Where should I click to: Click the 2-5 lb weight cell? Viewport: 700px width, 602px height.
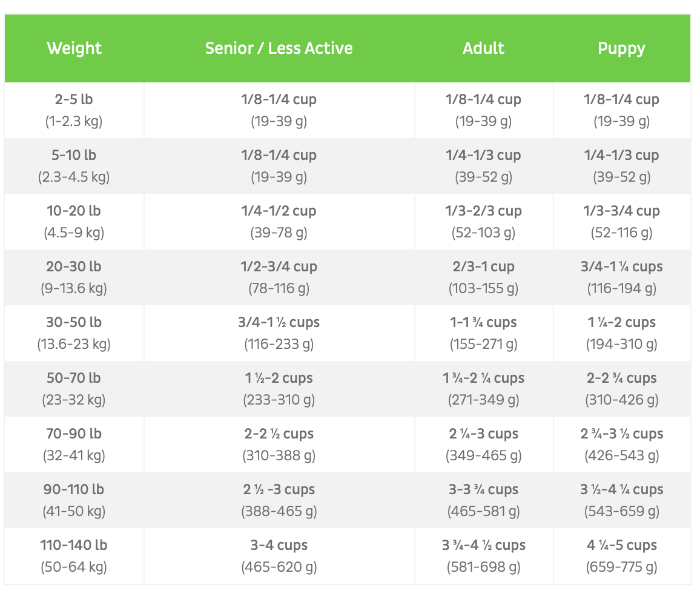click(x=74, y=110)
